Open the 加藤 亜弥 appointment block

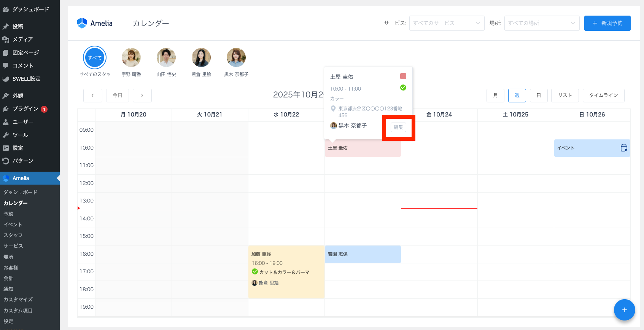[286, 272]
